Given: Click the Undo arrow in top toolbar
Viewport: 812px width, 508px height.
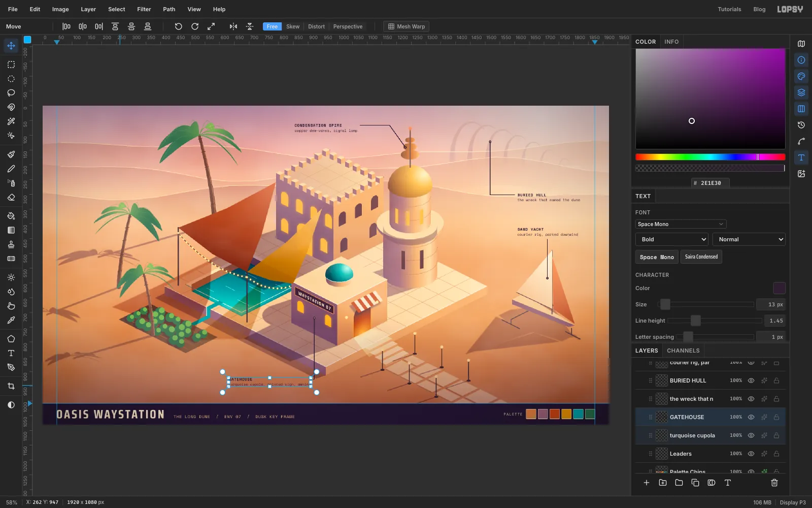Looking at the screenshot, I should point(178,26).
